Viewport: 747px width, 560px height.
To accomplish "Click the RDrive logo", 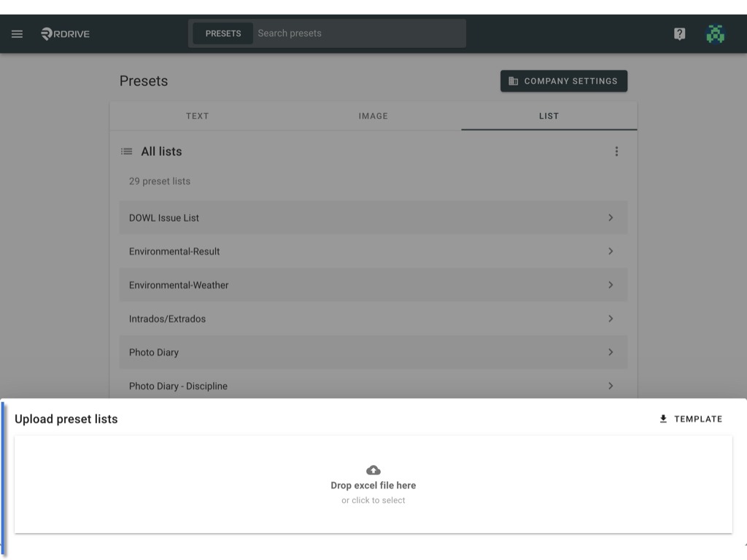I will click(x=65, y=34).
